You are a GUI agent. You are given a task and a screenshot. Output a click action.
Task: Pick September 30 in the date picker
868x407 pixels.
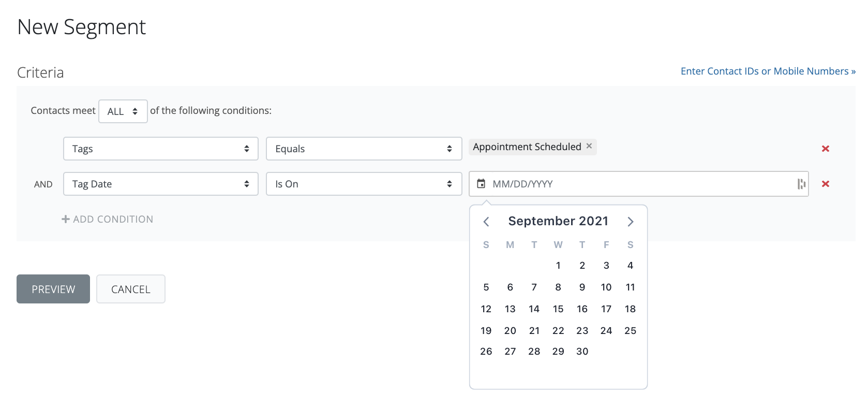pyautogui.click(x=582, y=352)
